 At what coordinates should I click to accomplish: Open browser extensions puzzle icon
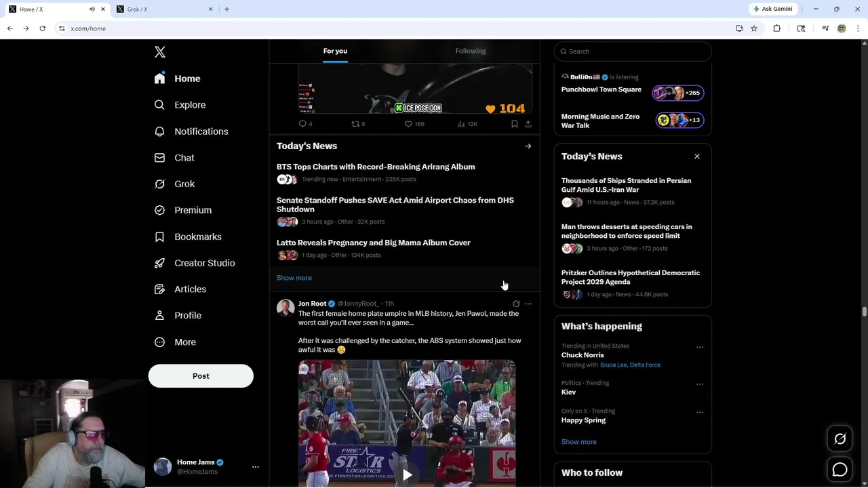coord(777,28)
